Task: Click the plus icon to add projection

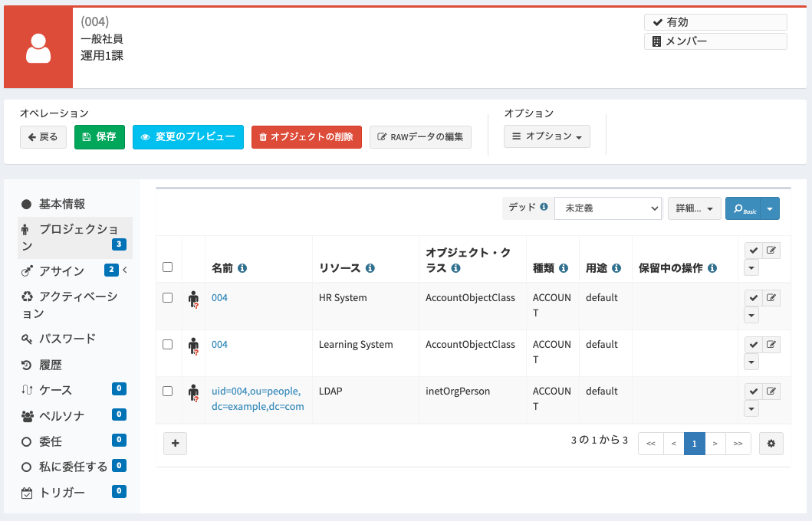Action: pos(175,444)
